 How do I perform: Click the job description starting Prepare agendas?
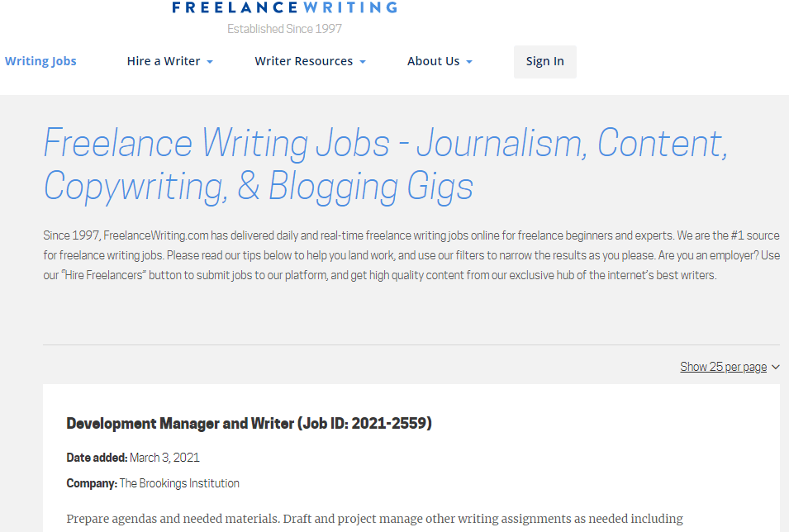(x=374, y=519)
